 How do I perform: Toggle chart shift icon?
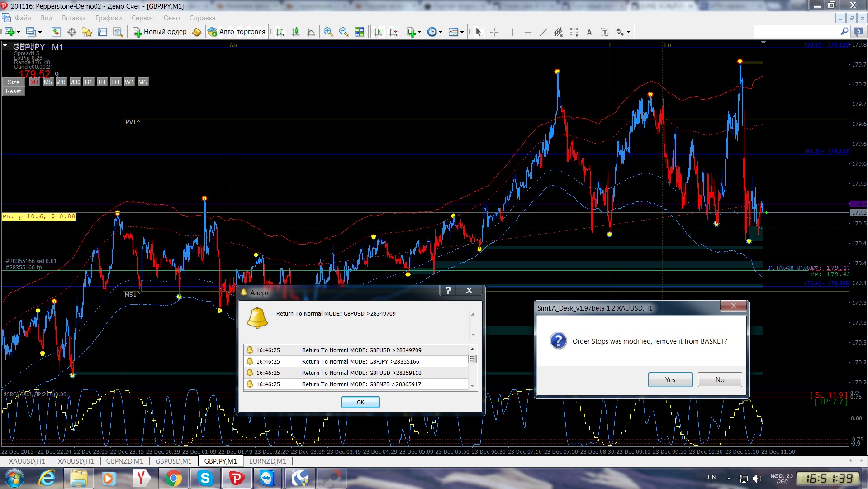coord(393,32)
